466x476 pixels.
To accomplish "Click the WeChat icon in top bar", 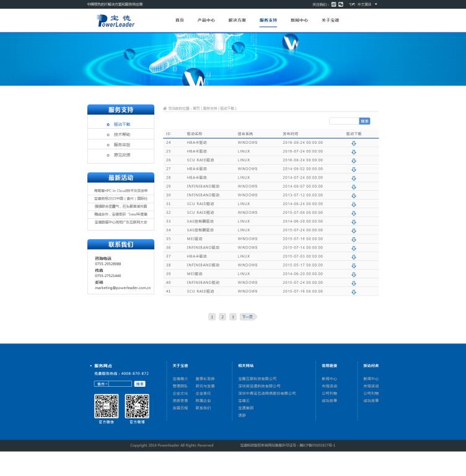I will point(340,4).
